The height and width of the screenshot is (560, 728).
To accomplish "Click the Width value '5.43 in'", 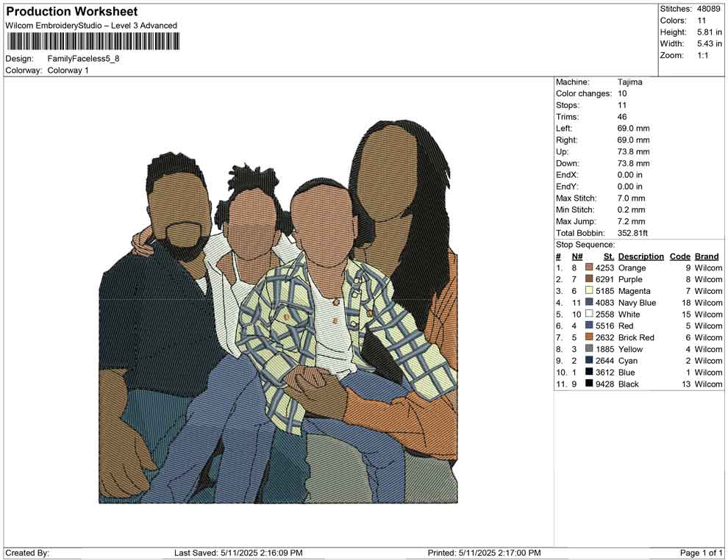I will coord(710,43).
